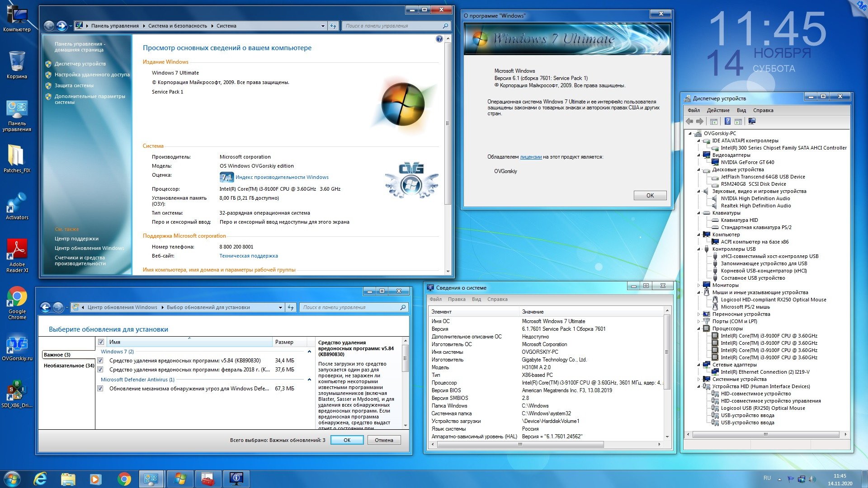Image resolution: width=868 pixels, height=488 pixels.
Task: Open the SDI_X86_Dri... desktop icon
Action: click(x=17, y=394)
